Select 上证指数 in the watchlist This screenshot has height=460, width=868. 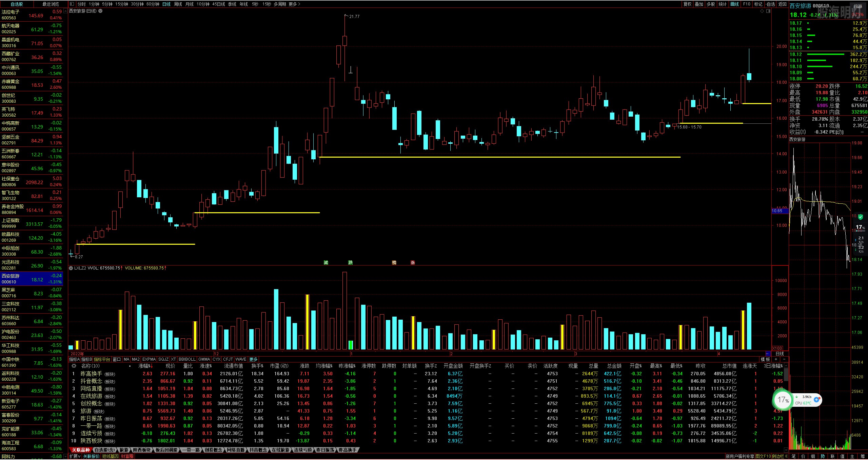[x=32, y=223]
